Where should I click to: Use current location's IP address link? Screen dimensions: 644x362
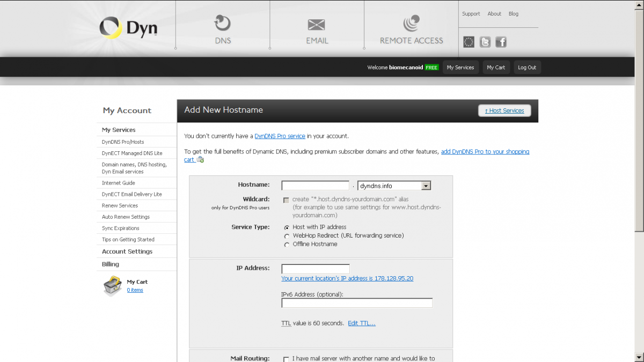tap(347, 278)
